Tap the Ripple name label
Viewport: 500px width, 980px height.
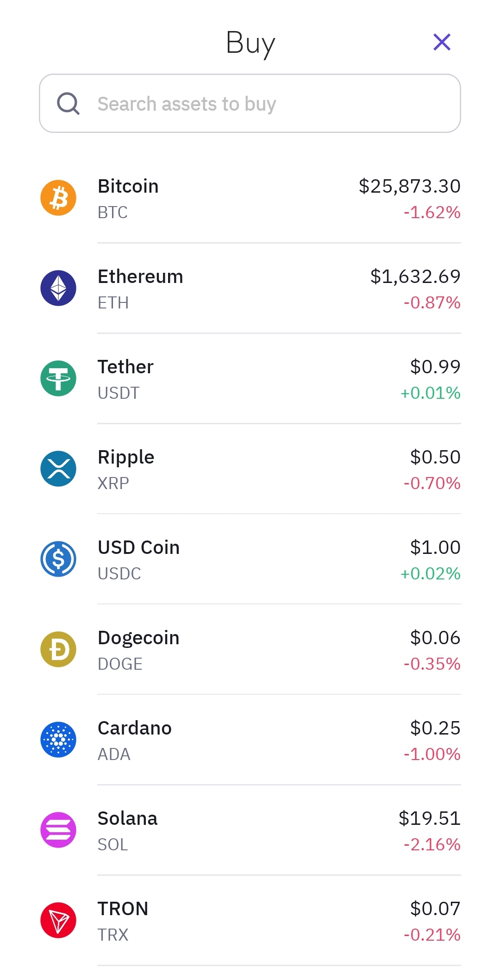click(x=126, y=457)
